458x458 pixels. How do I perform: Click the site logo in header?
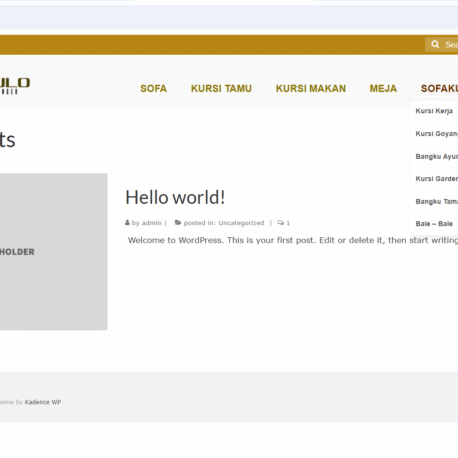click(x=15, y=86)
